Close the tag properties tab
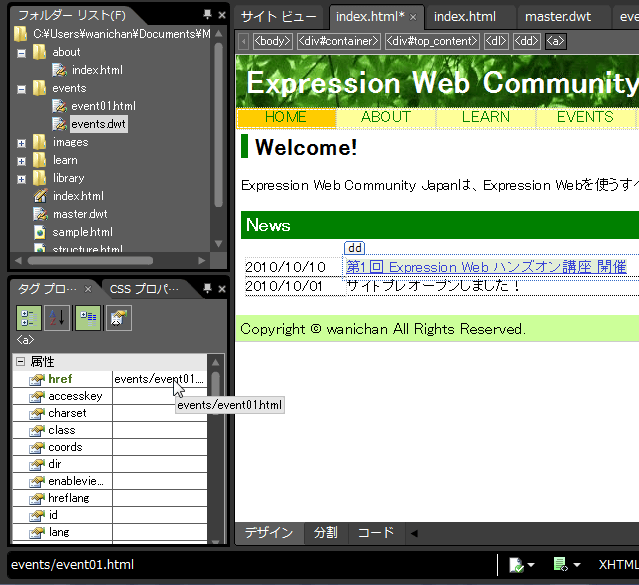This screenshot has height=585, width=639. tap(88, 289)
